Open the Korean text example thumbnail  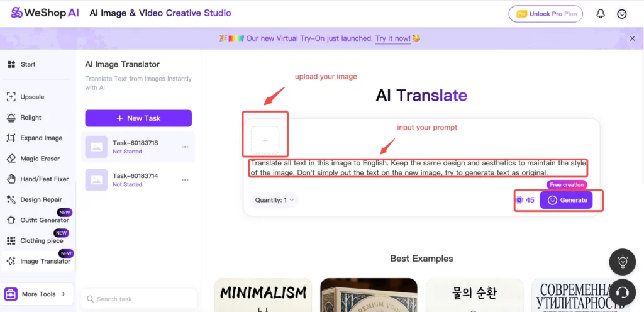474,295
